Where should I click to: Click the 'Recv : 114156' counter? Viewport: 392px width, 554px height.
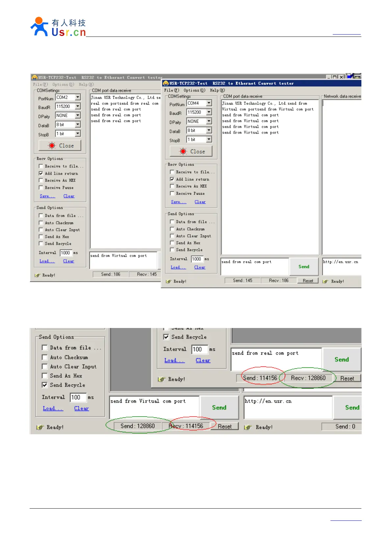click(186, 426)
